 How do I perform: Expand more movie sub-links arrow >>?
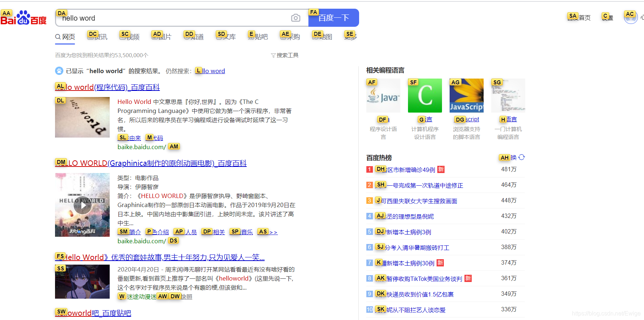pos(268,232)
